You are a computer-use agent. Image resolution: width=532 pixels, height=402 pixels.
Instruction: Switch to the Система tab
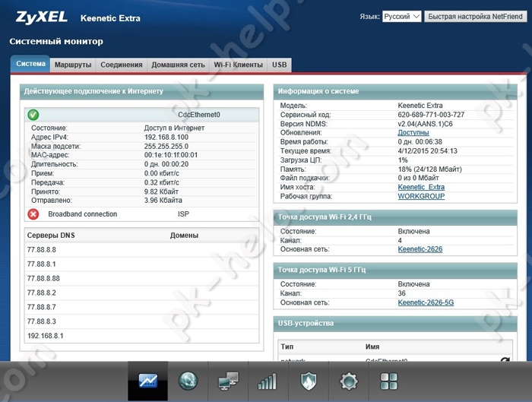pyautogui.click(x=30, y=64)
